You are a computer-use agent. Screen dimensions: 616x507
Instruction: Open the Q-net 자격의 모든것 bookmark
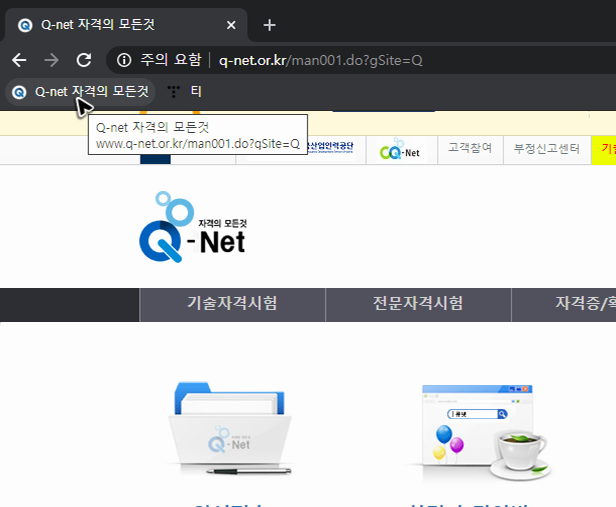[81, 92]
